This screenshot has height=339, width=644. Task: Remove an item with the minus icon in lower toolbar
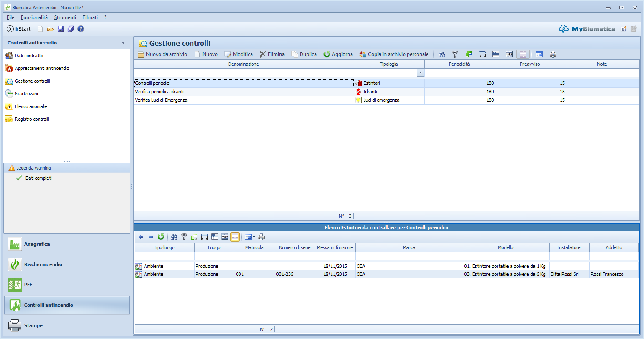coord(151,237)
